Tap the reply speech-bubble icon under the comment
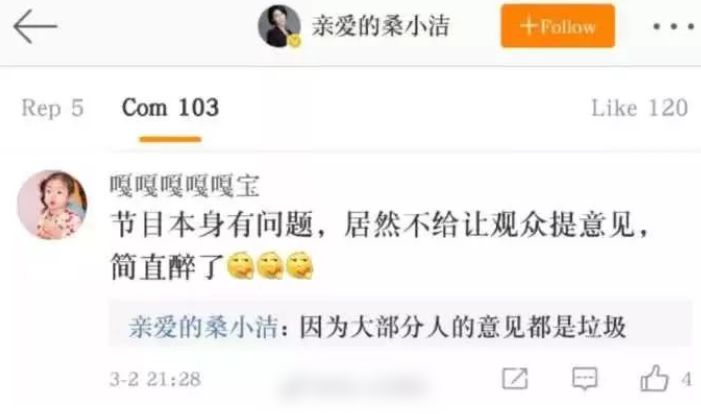The width and height of the screenshot is (701, 414). (x=585, y=379)
